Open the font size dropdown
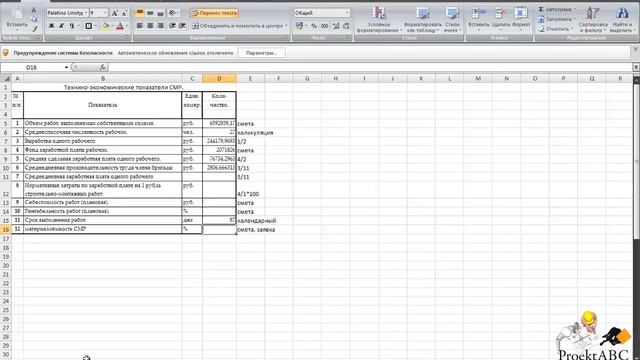The image size is (640, 360). [105, 13]
